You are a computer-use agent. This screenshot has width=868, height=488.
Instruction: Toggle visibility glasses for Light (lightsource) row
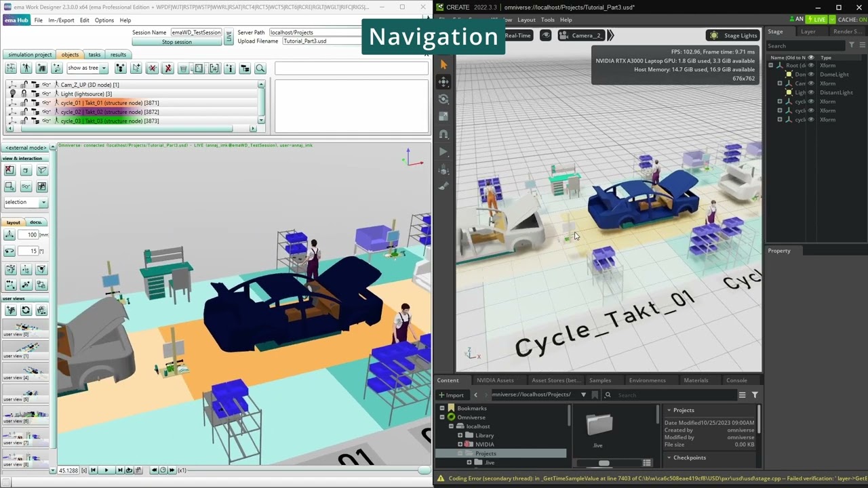point(45,94)
